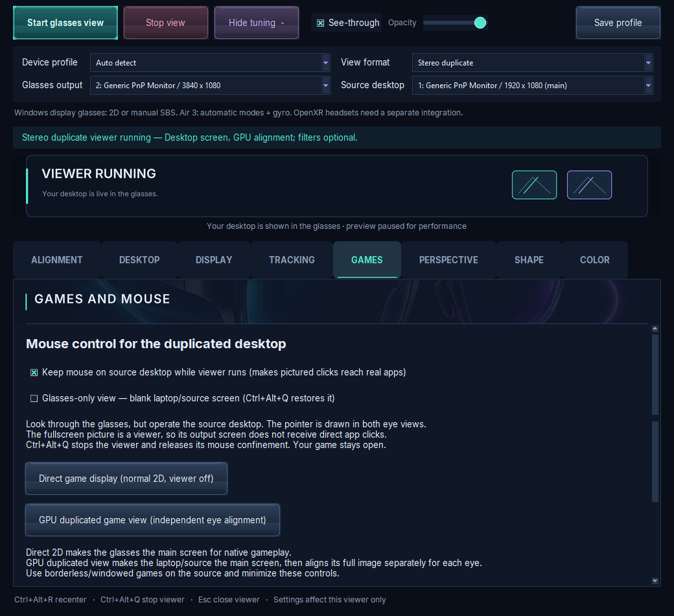Click the Opacity slider handle
This screenshot has height=616, width=674.
point(480,23)
